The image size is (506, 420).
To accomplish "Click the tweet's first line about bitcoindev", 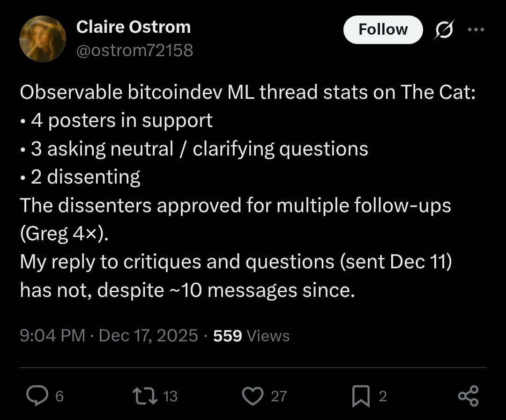I will pos(247,92).
